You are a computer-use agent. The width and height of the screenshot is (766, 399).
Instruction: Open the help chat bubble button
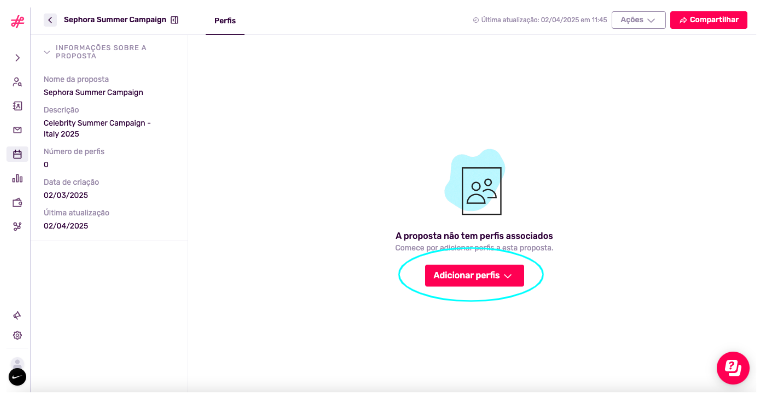click(733, 368)
